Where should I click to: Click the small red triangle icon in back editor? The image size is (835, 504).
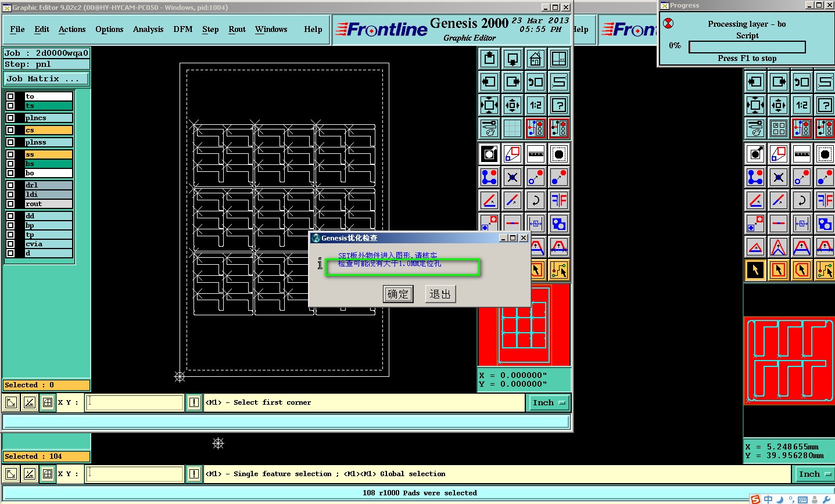point(755,247)
